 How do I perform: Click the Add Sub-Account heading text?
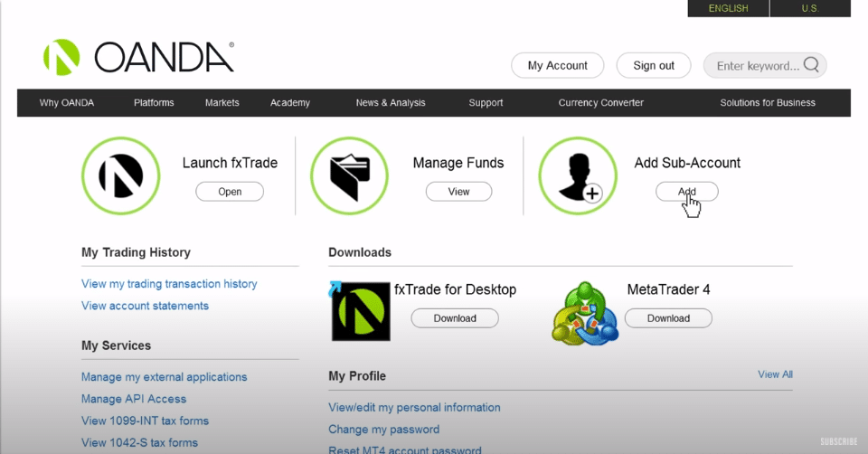(687, 163)
